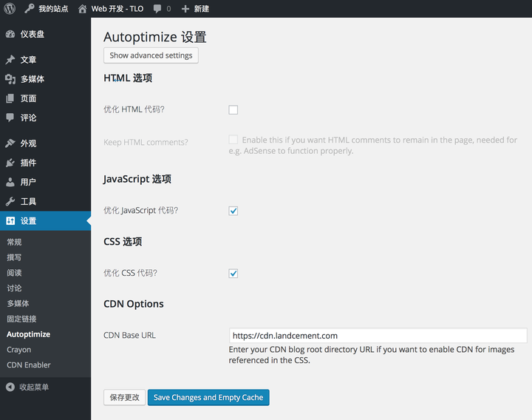Image resolution: width=532 pixels, height=420 pixels.
Task: Open 我的站点 dropdown in admin bar
Action: point(46,9)
